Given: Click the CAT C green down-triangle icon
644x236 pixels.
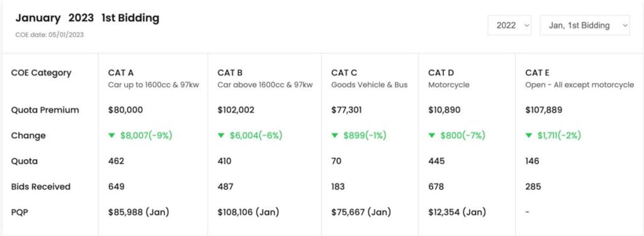Looking at the screenshot, I should 335,135.
